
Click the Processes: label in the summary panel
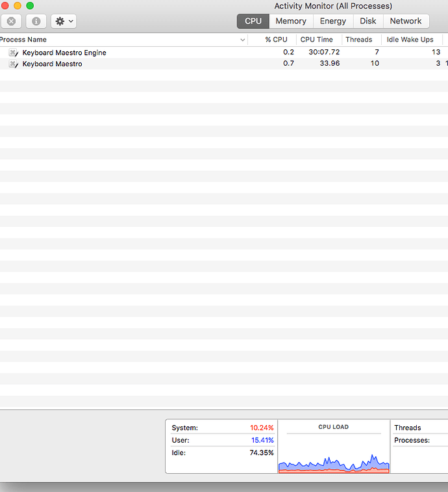[x=412, y=440]
